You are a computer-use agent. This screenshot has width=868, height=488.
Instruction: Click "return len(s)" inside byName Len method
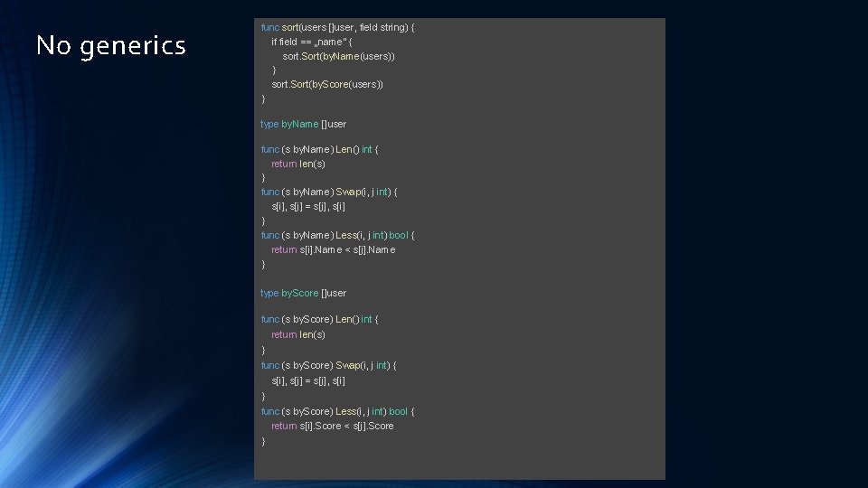pyautogui.click(x=298, y=164)
